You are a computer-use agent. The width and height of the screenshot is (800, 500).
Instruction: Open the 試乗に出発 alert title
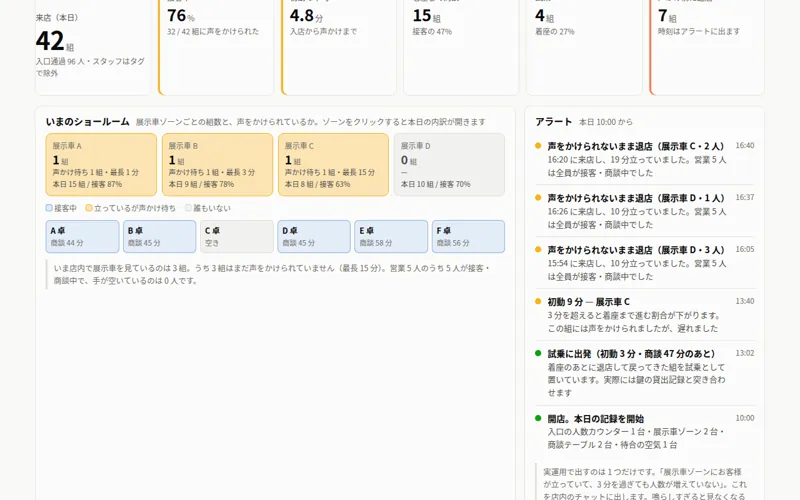(632, 354)
